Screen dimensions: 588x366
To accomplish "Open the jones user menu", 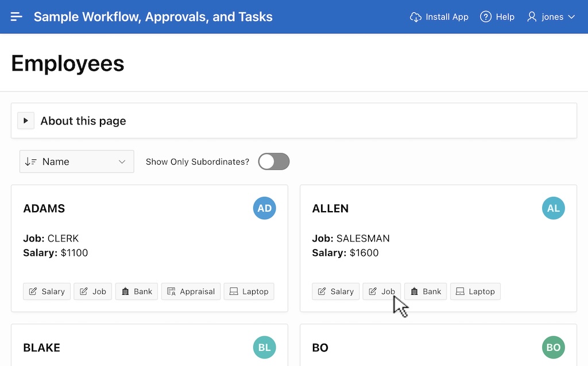I will tap(551, 17).
